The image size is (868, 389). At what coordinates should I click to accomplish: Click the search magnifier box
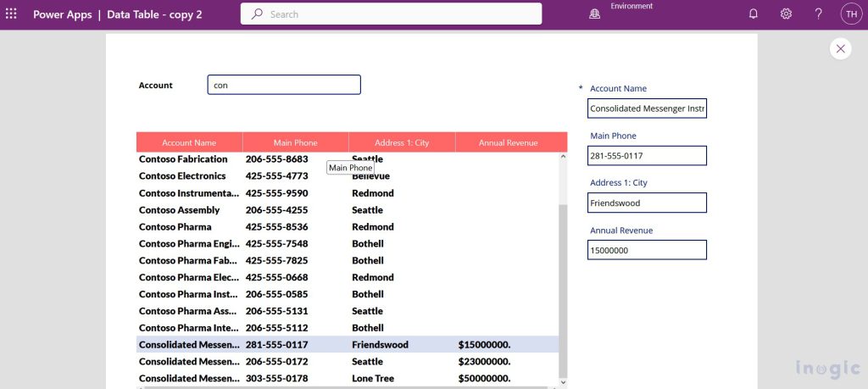(x=391, y=14)
